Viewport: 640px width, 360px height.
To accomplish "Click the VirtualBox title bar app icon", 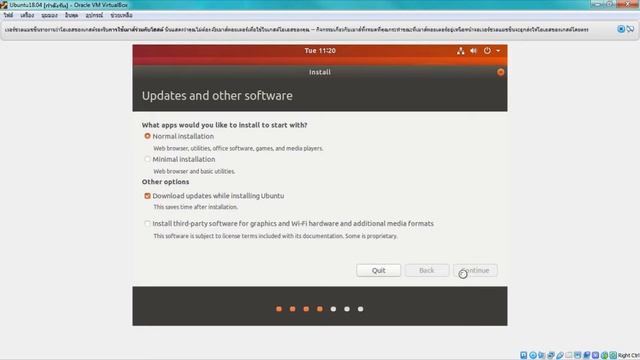I will click(4, 5).
